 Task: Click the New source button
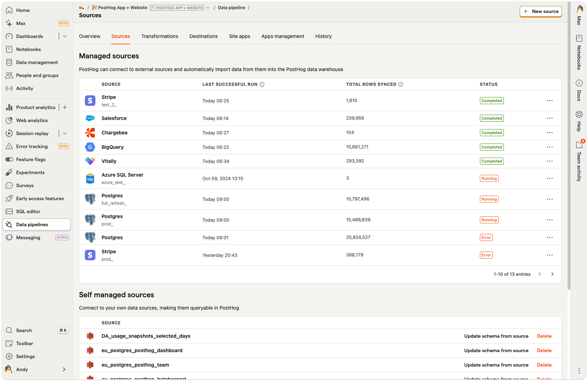[x=540, y=11]
